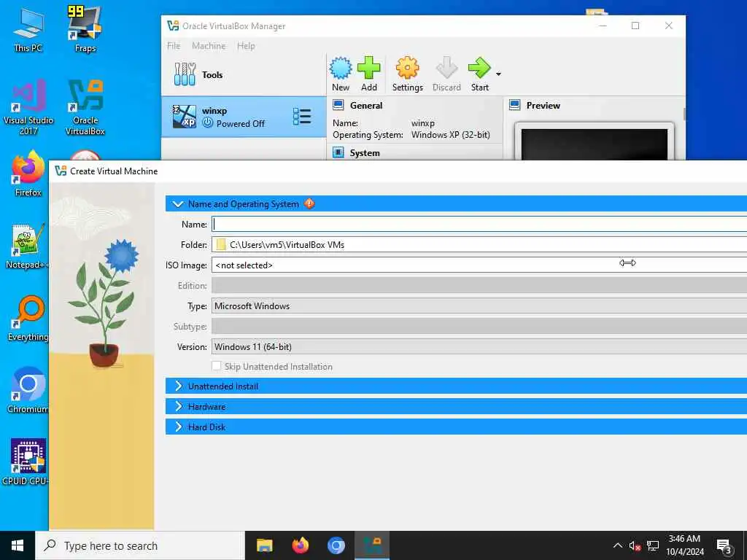This screenshot has width=747, height=560.
Task: Click the Discard toolbar icon
Action: coord(446,74)
